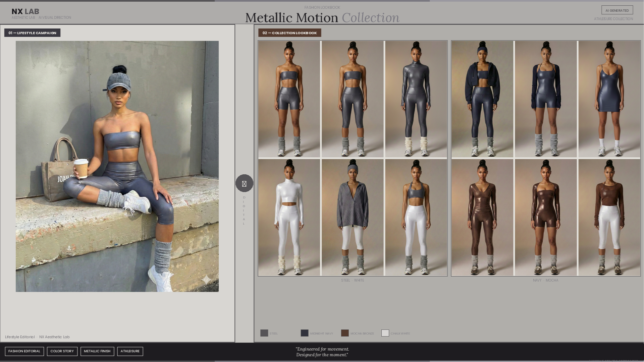The width and height of the screenshot is (644, 362).
Task: Open the 02 Collection Lookbook tab
Action: coord(289,33)
